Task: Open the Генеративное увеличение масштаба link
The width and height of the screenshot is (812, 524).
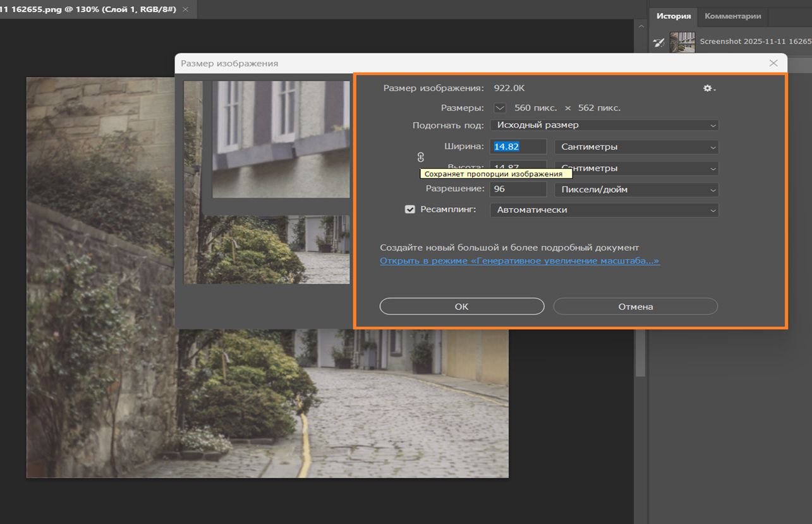Action: click(519, 261)
